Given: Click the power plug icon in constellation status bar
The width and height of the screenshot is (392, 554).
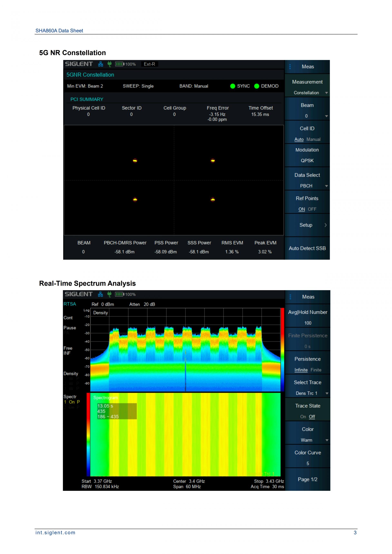Looking at the screenshot, I should [x=109, y=64].
